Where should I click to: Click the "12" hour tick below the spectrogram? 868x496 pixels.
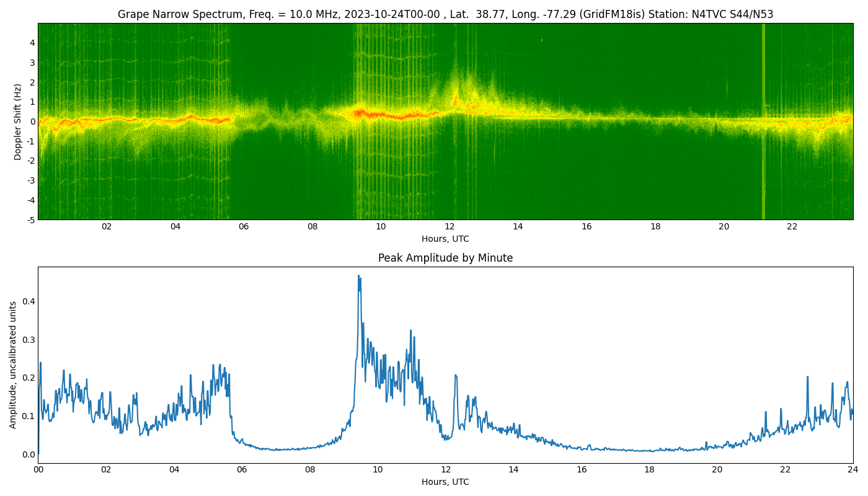[449, 227]
